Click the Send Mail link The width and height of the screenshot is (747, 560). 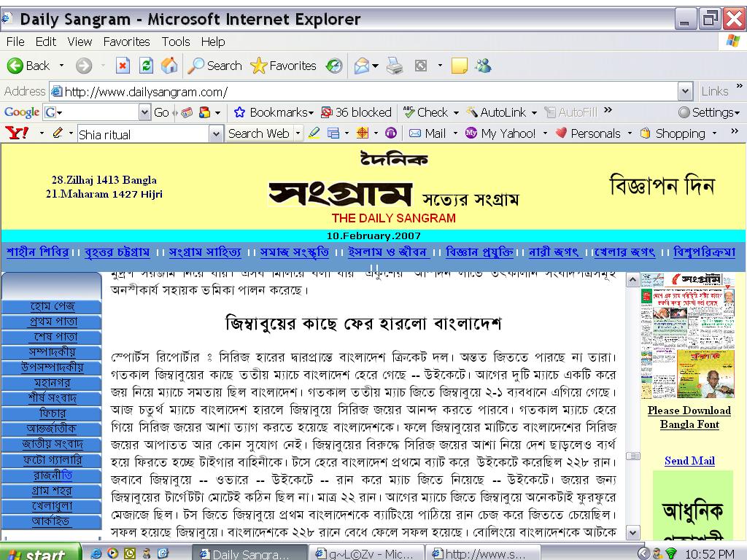tap(689, 461)
